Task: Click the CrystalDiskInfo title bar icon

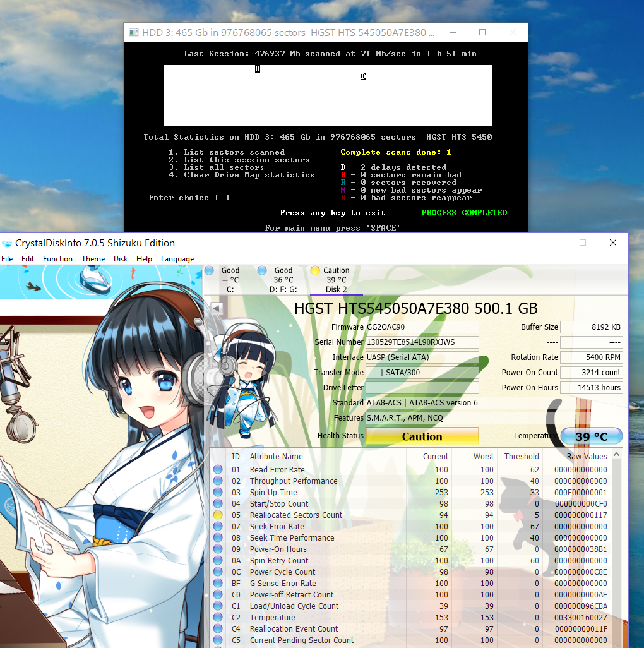Action: click(x=7, y=243)
